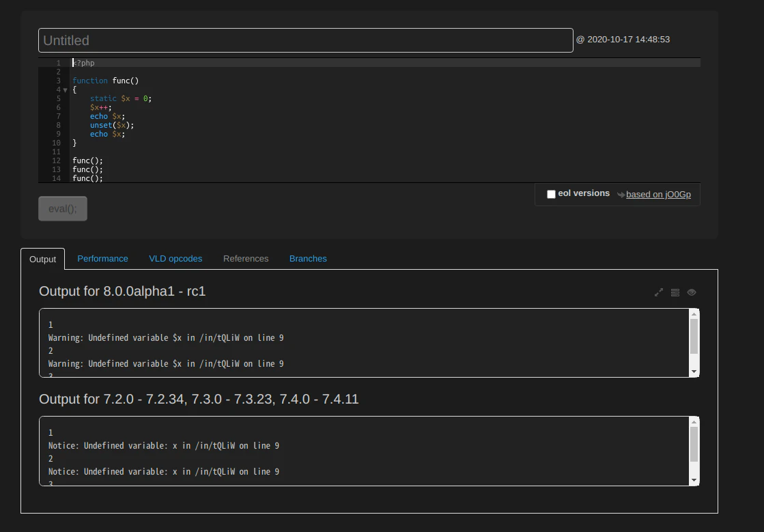Screen dimensions: 764x532
Task: Open the Performance tab
Action: pyautogui.click(x=103, y=259)
